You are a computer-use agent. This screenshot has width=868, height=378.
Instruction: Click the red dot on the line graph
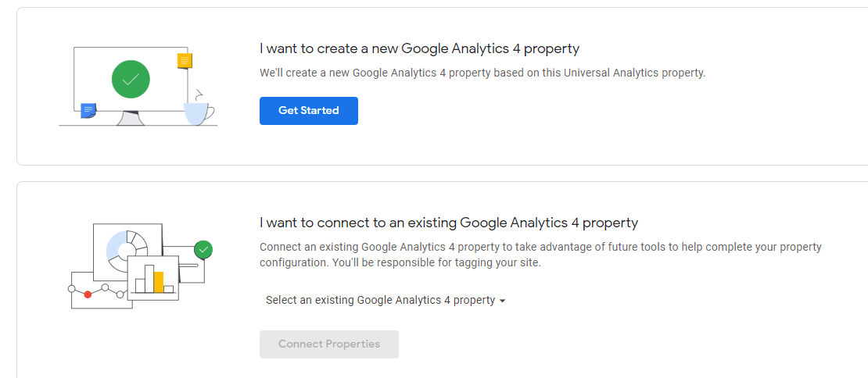pyautogui.click(x=88, y=294)
